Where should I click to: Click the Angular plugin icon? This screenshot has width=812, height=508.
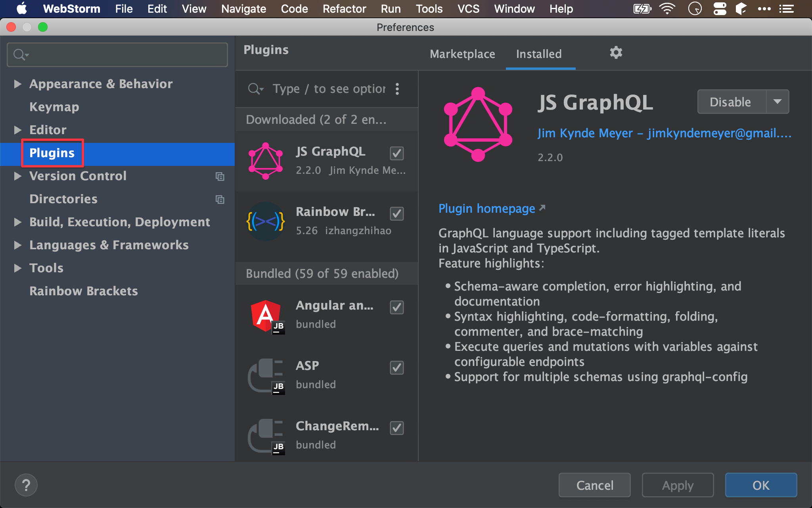click(x=267, y=317)
